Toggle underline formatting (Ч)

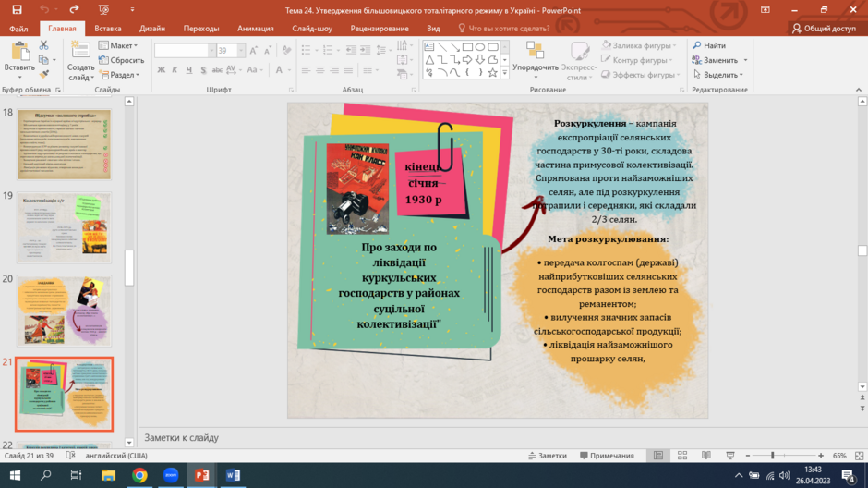[189, 70]
